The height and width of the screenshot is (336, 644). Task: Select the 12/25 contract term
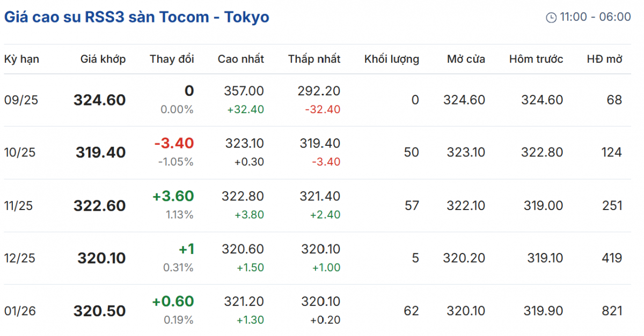[x=20, y=258]
